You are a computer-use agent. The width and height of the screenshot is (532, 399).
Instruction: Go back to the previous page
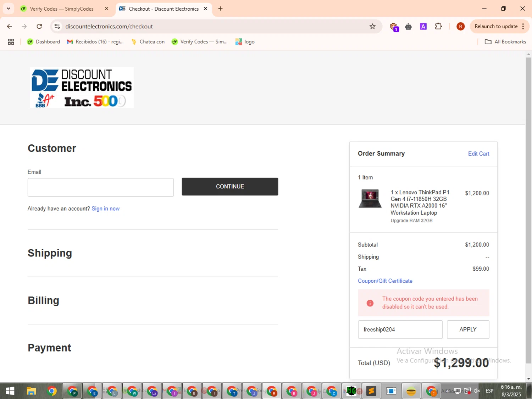pos(10,26)
